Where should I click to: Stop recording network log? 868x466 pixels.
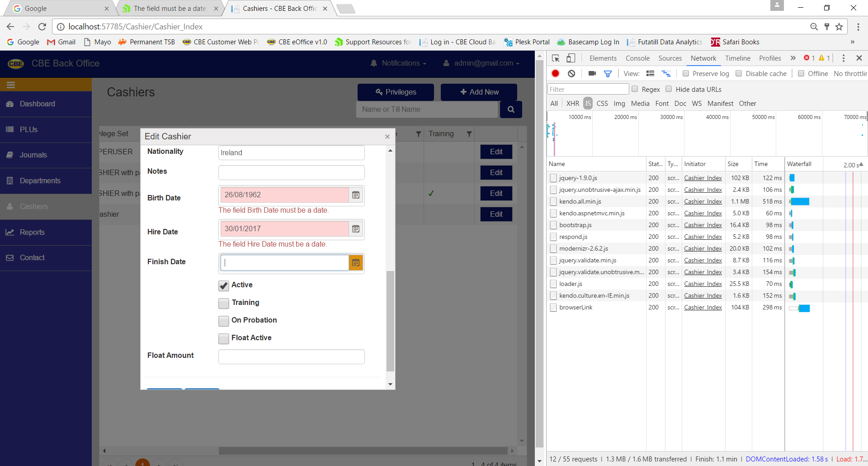coord(556,73)
